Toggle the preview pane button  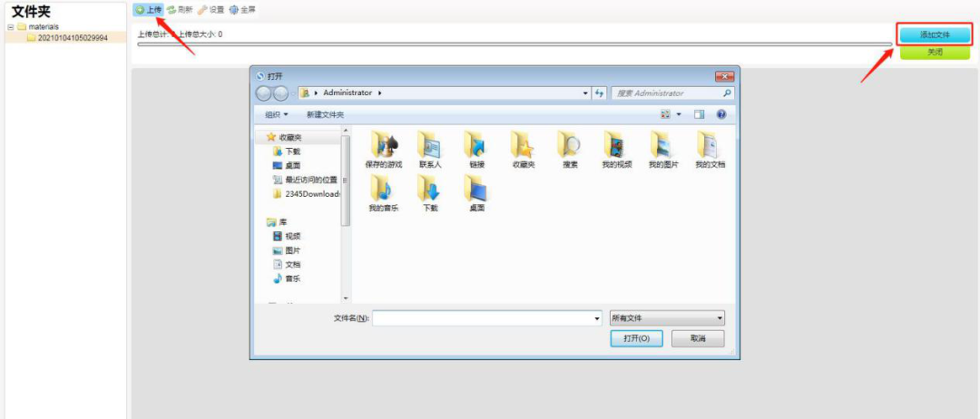(x=700, y=114)
